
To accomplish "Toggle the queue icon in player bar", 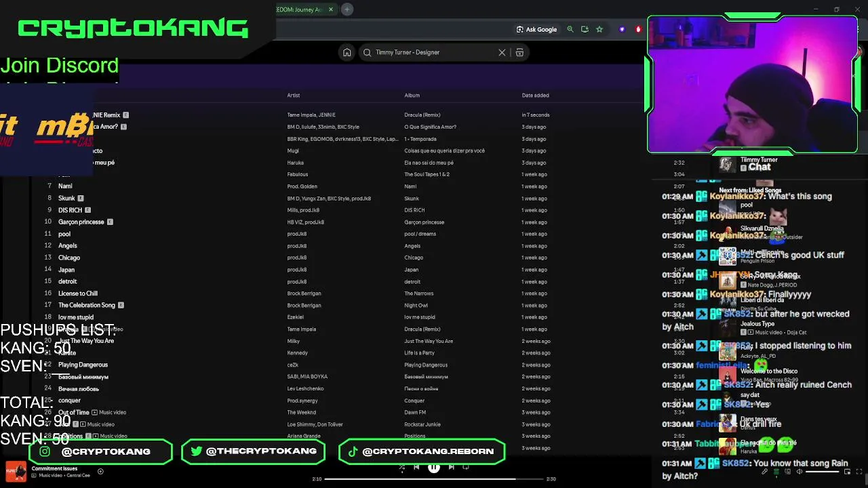I will pyautogui.click(x=776, y=472).
